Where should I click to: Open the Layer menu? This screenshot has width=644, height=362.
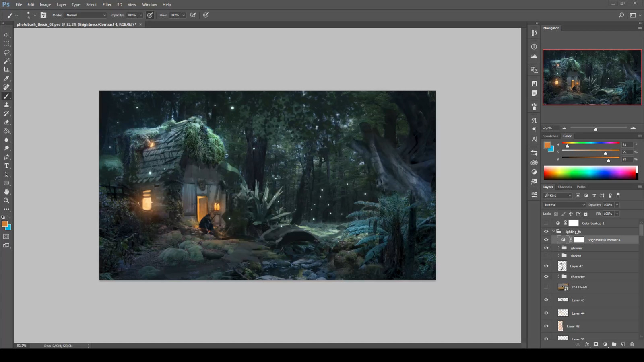tap(61, 5)
